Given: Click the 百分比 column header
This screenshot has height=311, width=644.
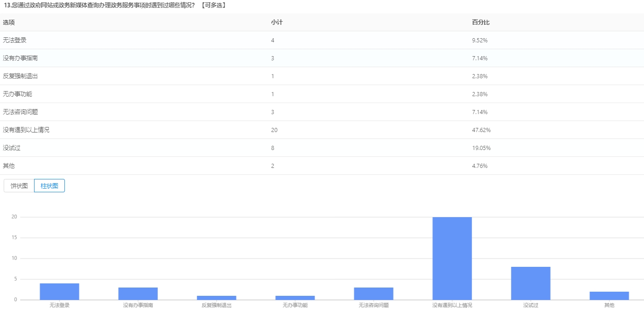Looking at the screenshot, I should point(477,23).
